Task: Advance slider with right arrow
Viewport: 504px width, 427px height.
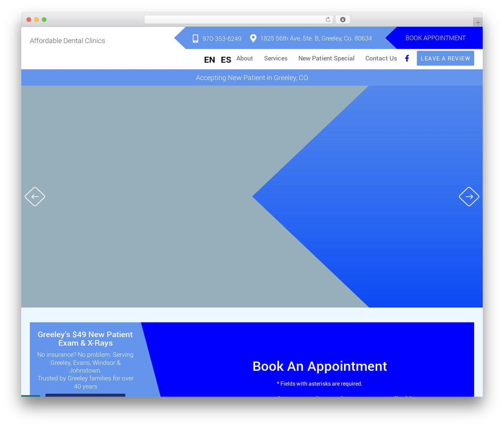Action: [469, 197]
